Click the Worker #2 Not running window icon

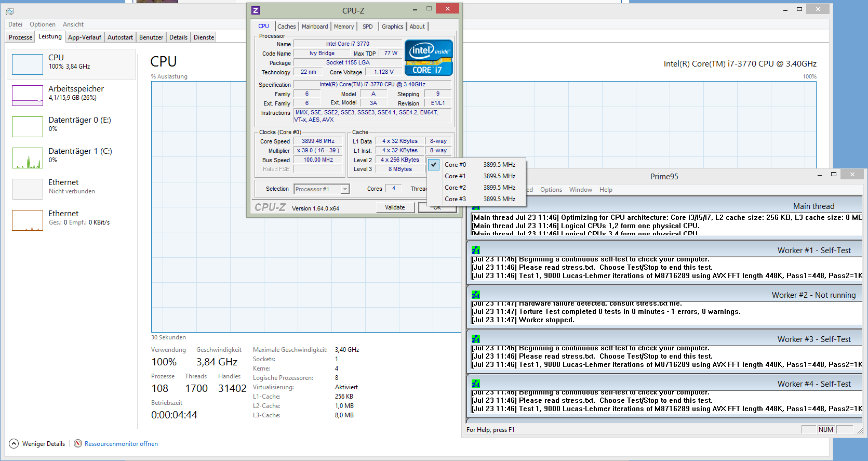coord(475,295)
